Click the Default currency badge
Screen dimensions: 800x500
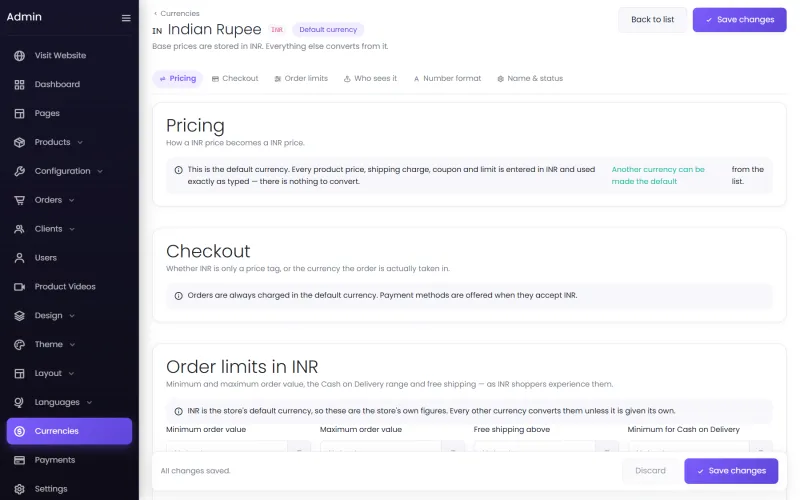click(x=328, y=30)
